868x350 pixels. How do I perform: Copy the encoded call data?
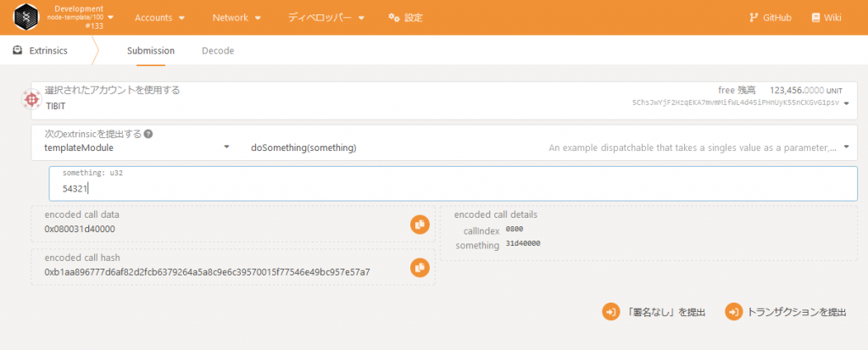(419, 224)
